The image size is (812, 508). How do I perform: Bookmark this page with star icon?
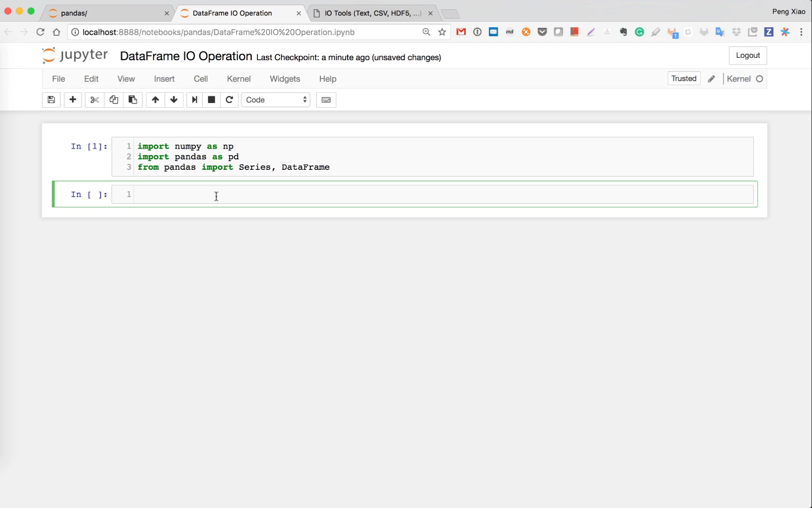click(442, 32)
